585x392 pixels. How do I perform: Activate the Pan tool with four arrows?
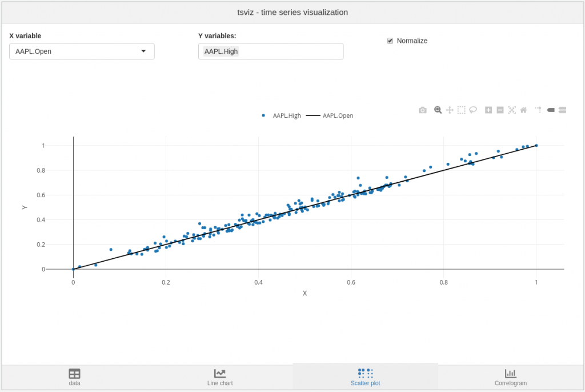450,110
